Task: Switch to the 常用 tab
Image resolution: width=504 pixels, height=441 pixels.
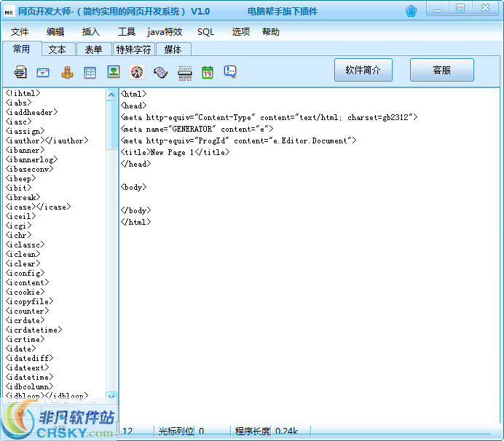Action: (x=22, y=49)
